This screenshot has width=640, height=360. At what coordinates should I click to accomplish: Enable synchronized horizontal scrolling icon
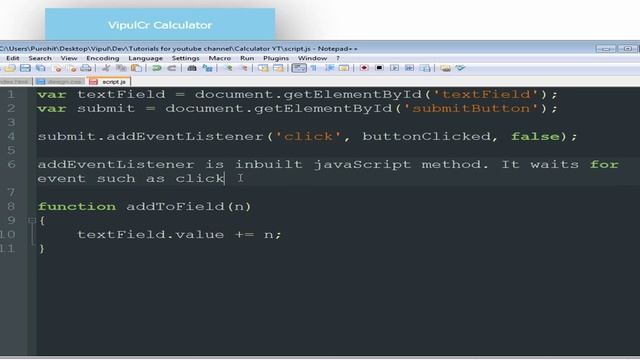(278, 68)
